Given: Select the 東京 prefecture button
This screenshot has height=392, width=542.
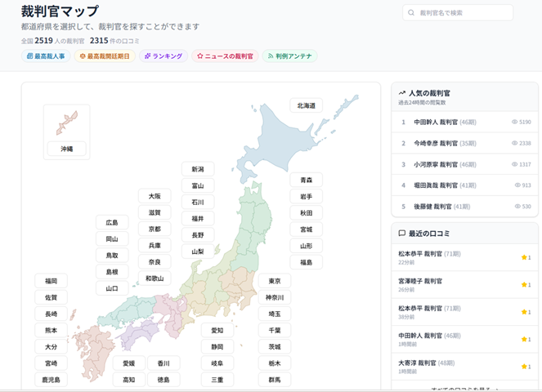Looking at the screenshot, I should click(275, 281).
